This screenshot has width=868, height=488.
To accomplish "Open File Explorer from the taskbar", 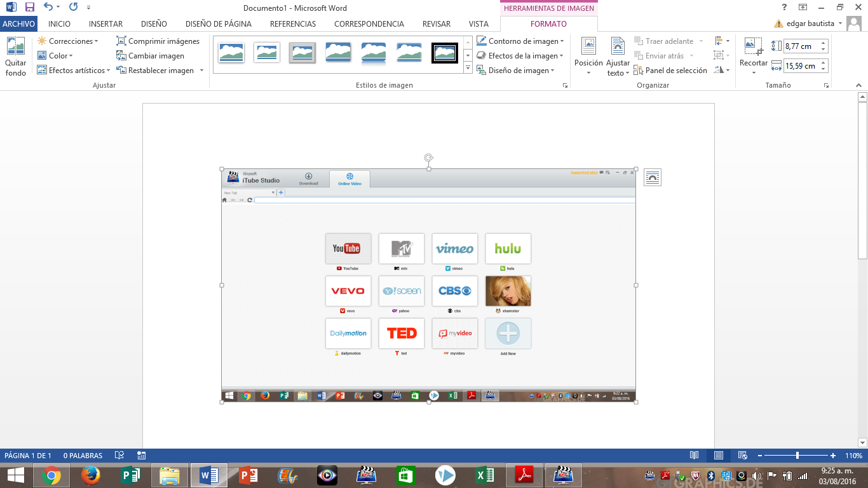I will (170, 475).
